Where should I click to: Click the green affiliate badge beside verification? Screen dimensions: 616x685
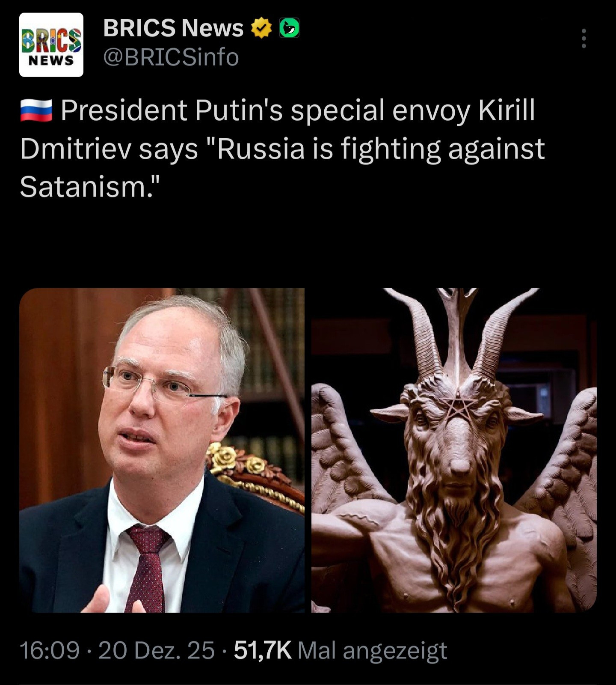pyautogui.click(x=289, y=29)
